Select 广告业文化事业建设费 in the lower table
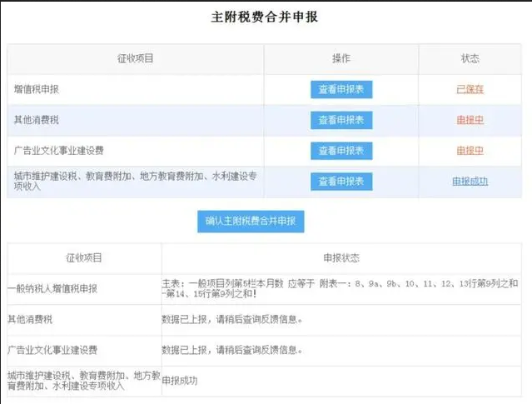Image resolution: width=532 pixels, height=404 pixels. pyautogui.click(x=52, y=350)
